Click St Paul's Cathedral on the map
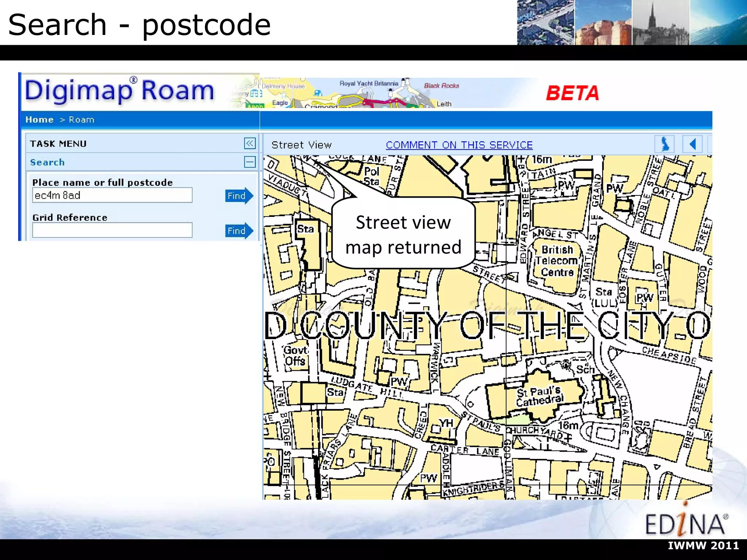The height and width of the screenshot is (560, 747). click(x=539, y=397)
